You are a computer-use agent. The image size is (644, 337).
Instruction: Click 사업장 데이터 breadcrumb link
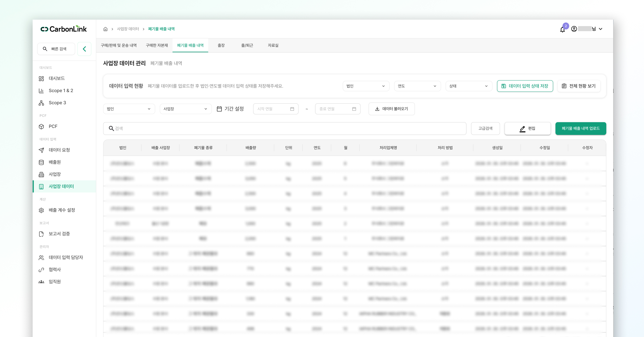(x=128, y=29)
